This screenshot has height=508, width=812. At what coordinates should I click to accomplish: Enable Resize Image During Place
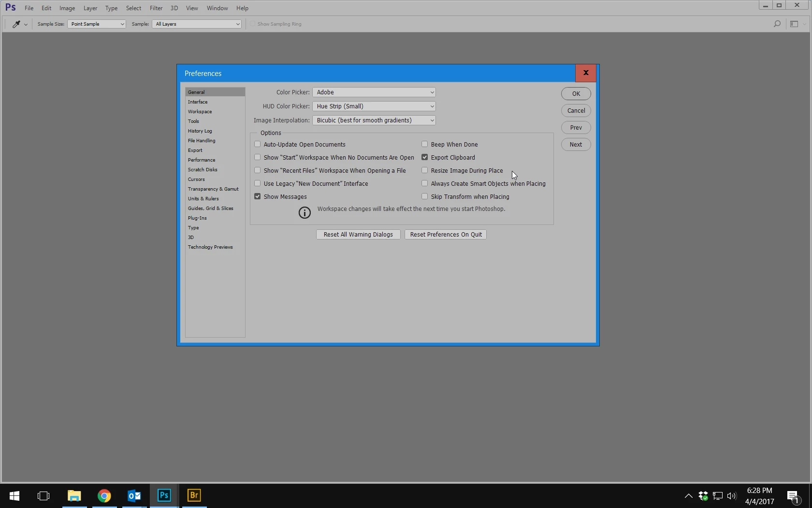pyautogui.click(x=425, y=170)
